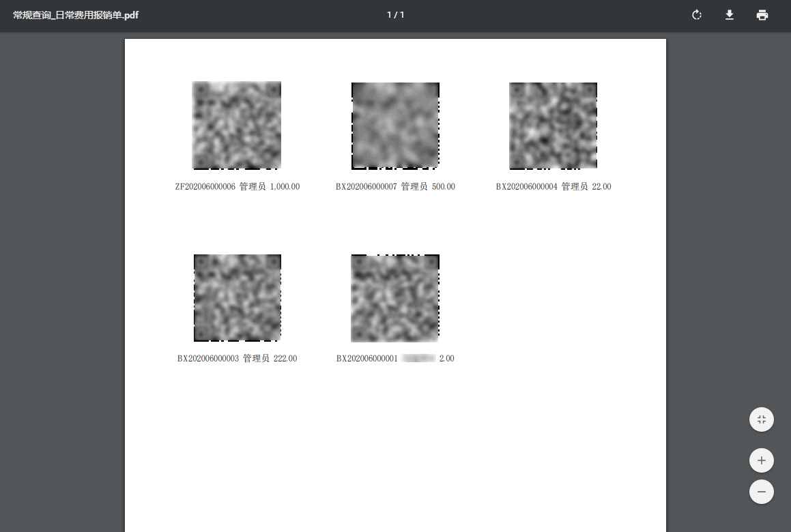Select page number indicator 1 / 1
This screenshot has height=532, width=791.
click(x=396, y=15)
